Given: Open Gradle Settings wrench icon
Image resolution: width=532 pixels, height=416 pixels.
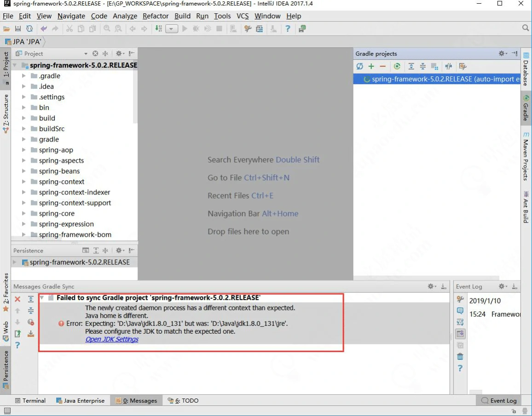Looking at the screenshot, I should (x=463, y=67).
